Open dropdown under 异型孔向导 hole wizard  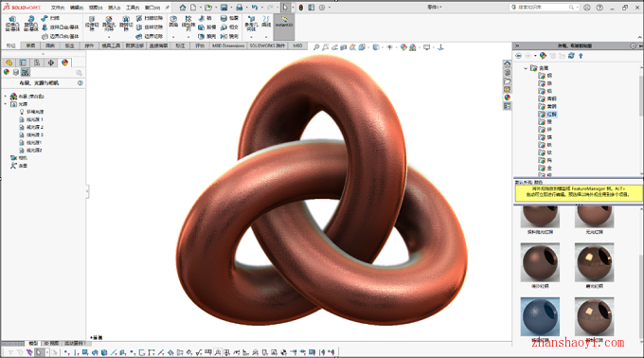[x=109, y=37]
